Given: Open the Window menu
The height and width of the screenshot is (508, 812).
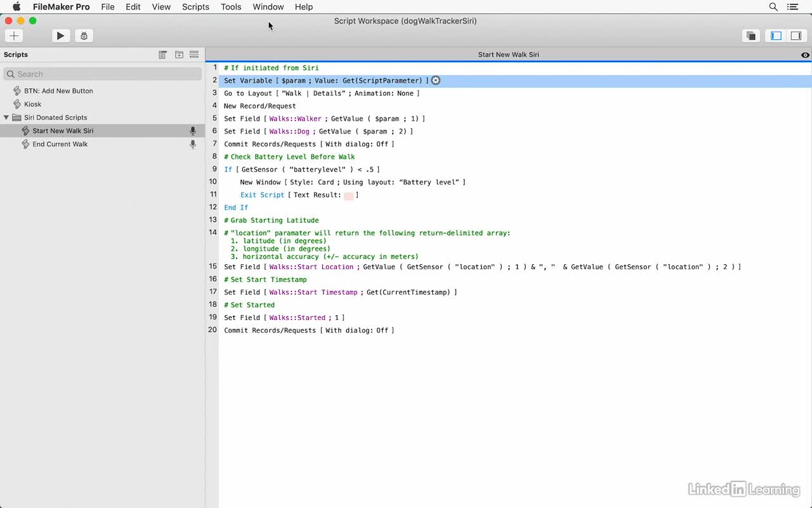Looking at the screenshot, I should (268, 7).
